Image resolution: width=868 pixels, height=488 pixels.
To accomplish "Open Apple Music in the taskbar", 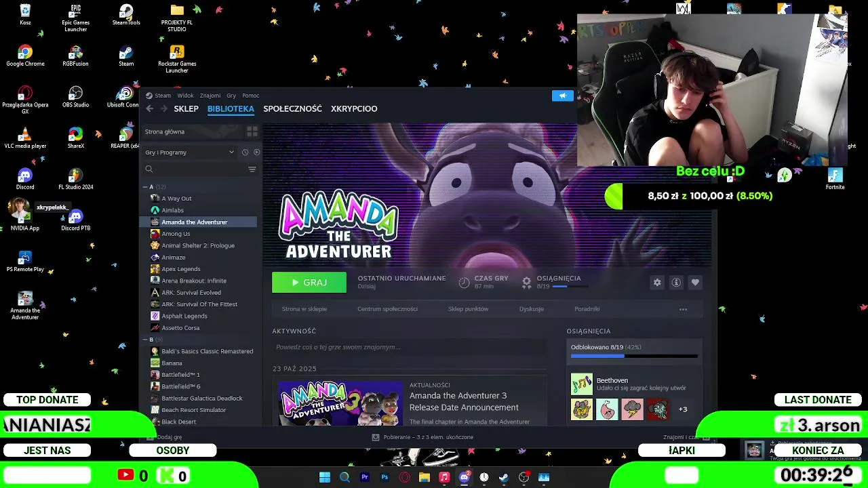I will click(x=444, y=477).
